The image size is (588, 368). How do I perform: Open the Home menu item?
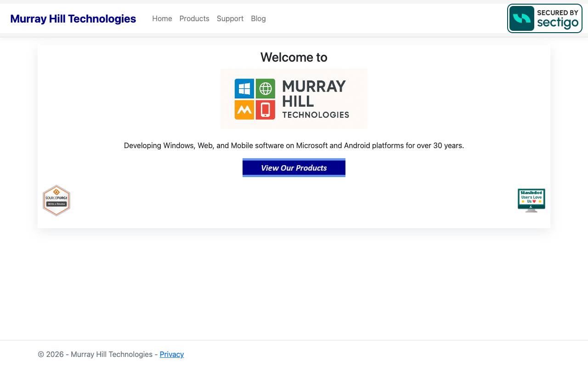162,18
